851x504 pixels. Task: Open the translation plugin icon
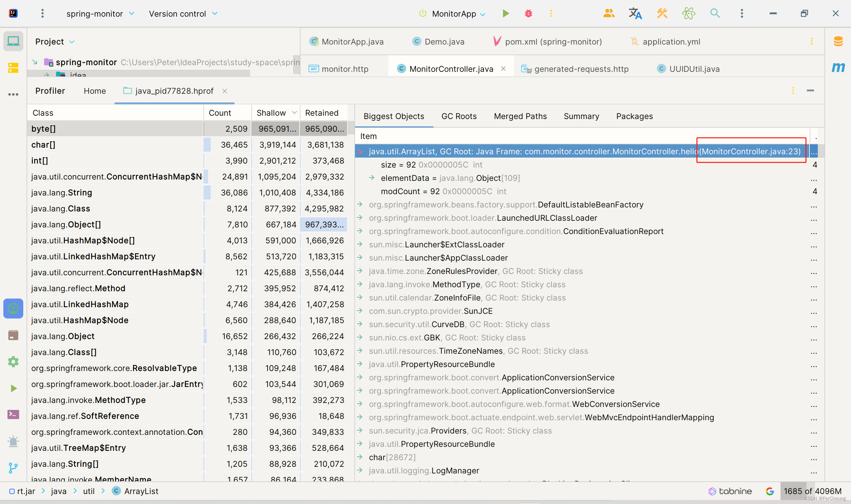coord(635,14)
